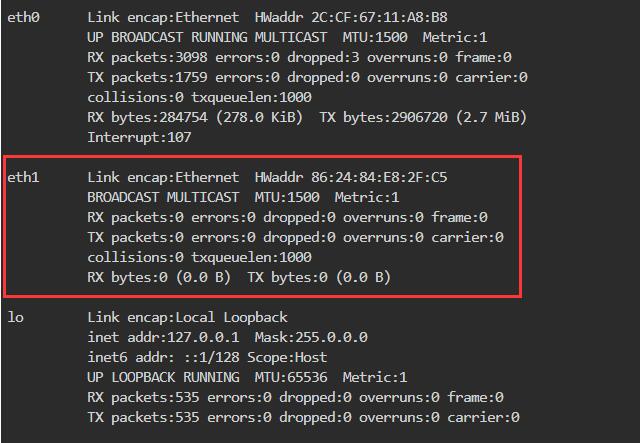Click TX bytes:2906720 text
The image size is (640, 443).
[x=383, y=117]
